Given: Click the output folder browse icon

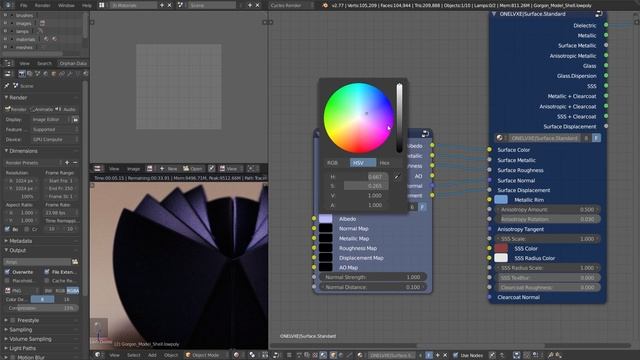Looking at the screenshot, I should [75, 262].
